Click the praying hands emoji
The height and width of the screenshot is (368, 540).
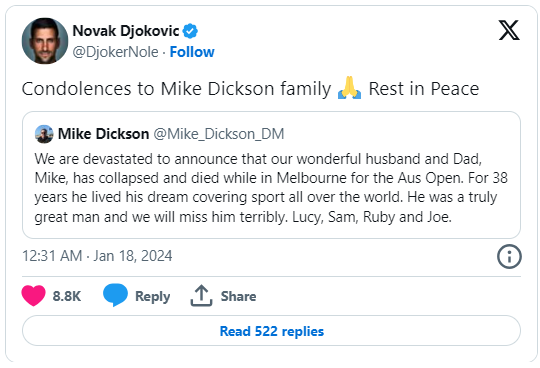[x=349, y=88]
